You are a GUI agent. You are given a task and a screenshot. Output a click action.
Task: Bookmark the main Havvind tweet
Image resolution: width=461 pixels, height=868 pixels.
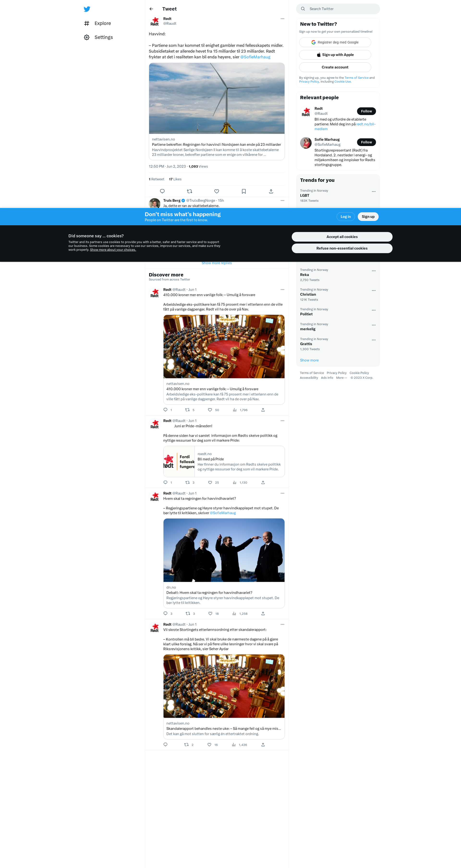point(244,191)
